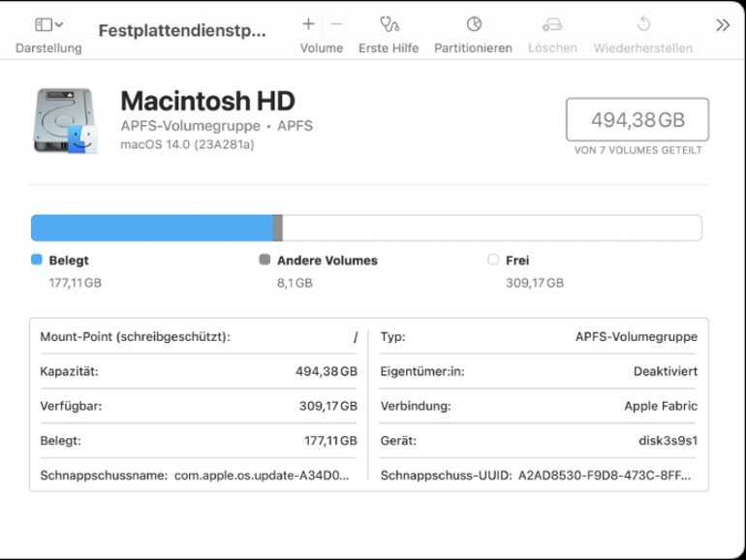Screen dimensions: 746x560
Task: Click the Löschen erase drive icon
Action: [x=552, y=24]
